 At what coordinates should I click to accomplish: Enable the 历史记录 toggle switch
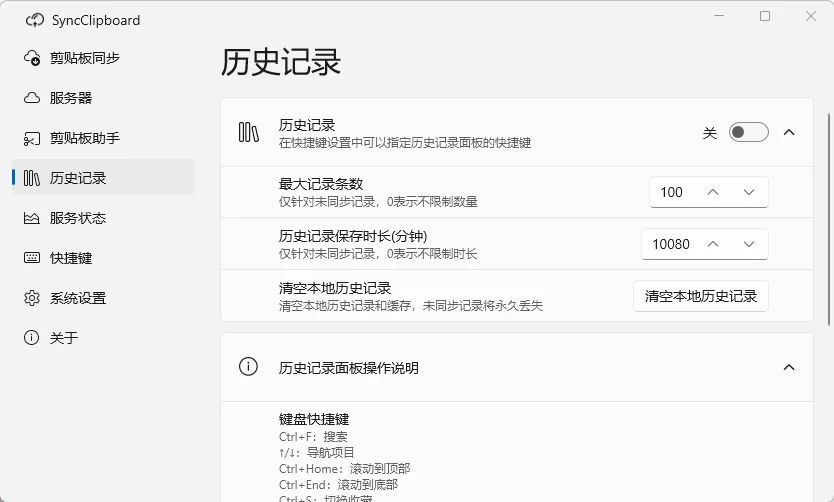(x=748, y=132)
